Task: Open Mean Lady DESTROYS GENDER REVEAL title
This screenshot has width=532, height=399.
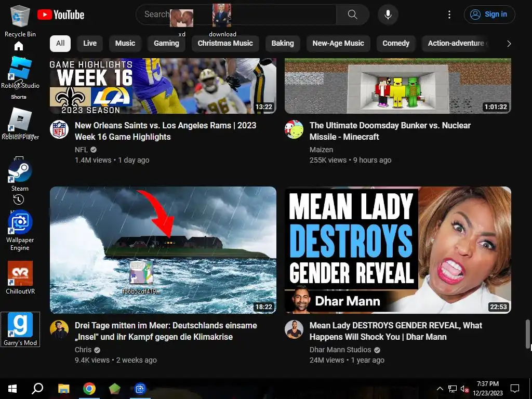Action: (x=395, y=331)
